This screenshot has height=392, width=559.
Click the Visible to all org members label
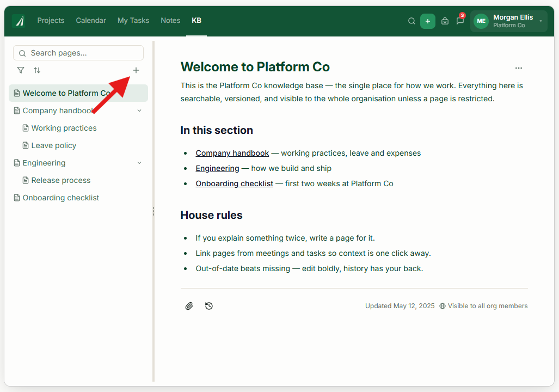click(x=487, y=306)
